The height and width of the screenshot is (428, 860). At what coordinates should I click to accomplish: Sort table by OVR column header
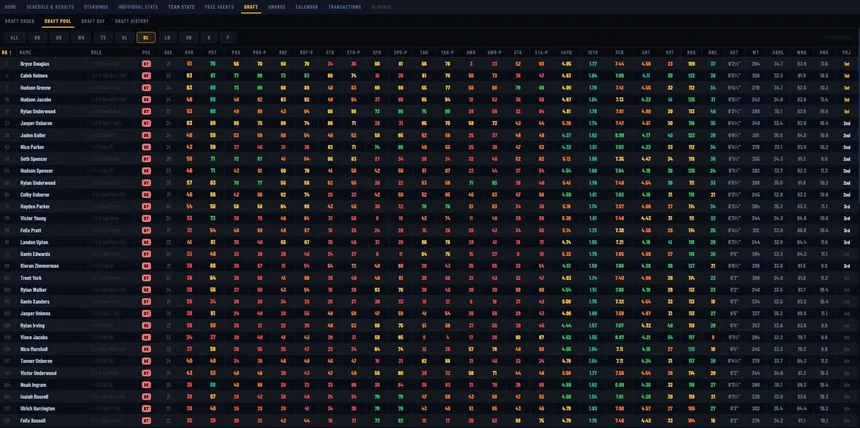click(x=189, y=53)
